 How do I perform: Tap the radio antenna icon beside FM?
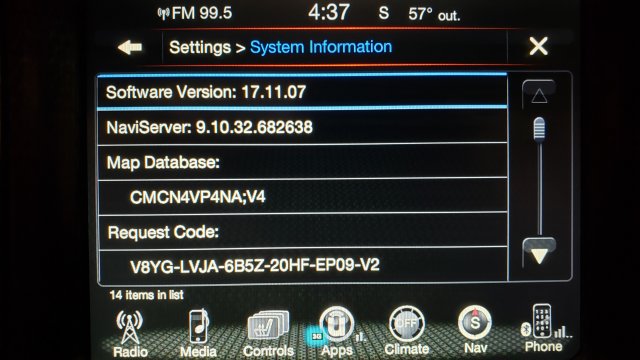163,14
